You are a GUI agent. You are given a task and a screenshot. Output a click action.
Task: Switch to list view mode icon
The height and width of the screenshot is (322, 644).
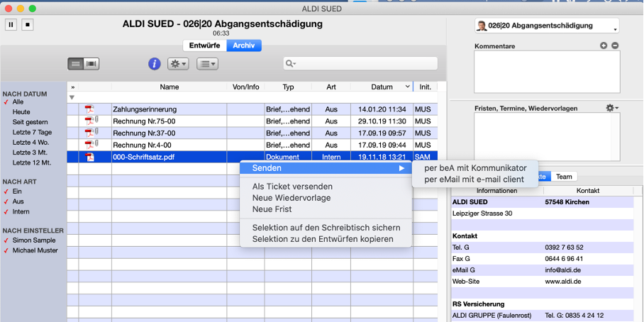click(76, 64)
